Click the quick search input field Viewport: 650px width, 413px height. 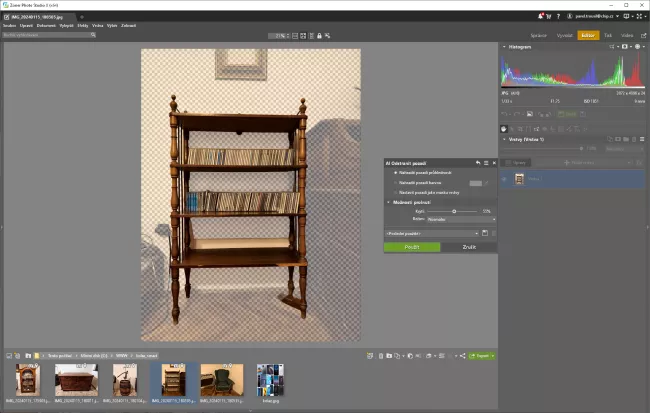(x=47, y=35)
